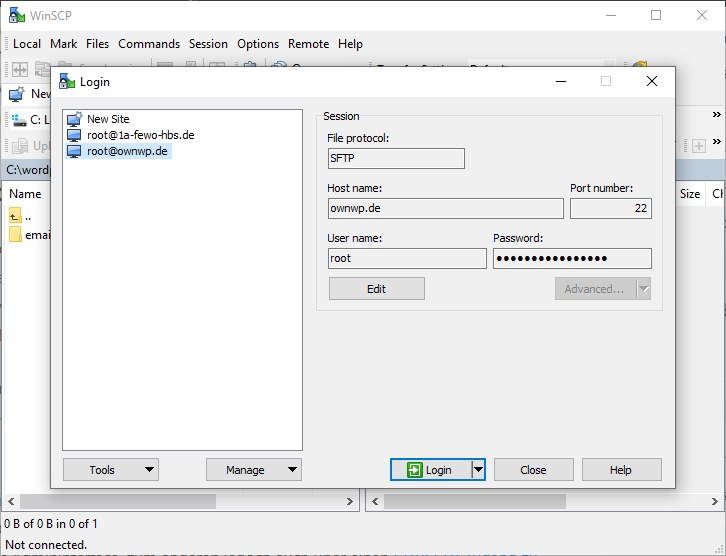Viewport: 726px width, 556px height.
Task: Click the green Login button
Action: (x=431, y=470)
